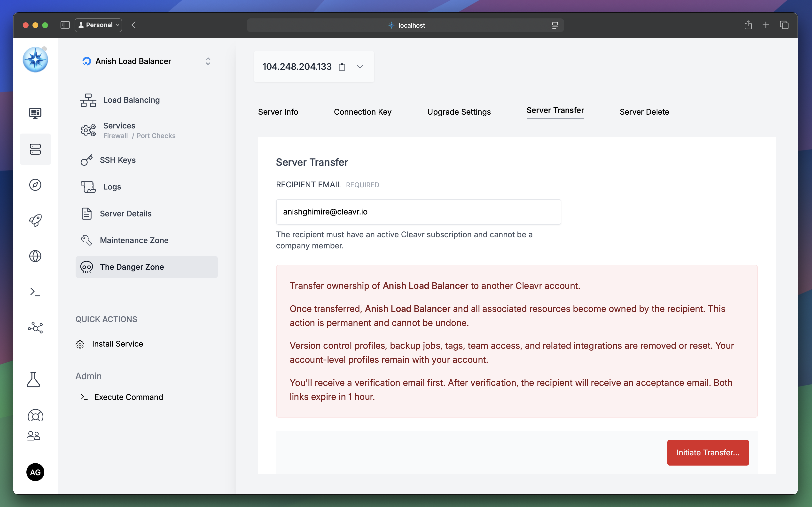This screenshot has width=812, height=507.
Task: Switch to the Server Delete tab
Action: [x=644, y=112]
